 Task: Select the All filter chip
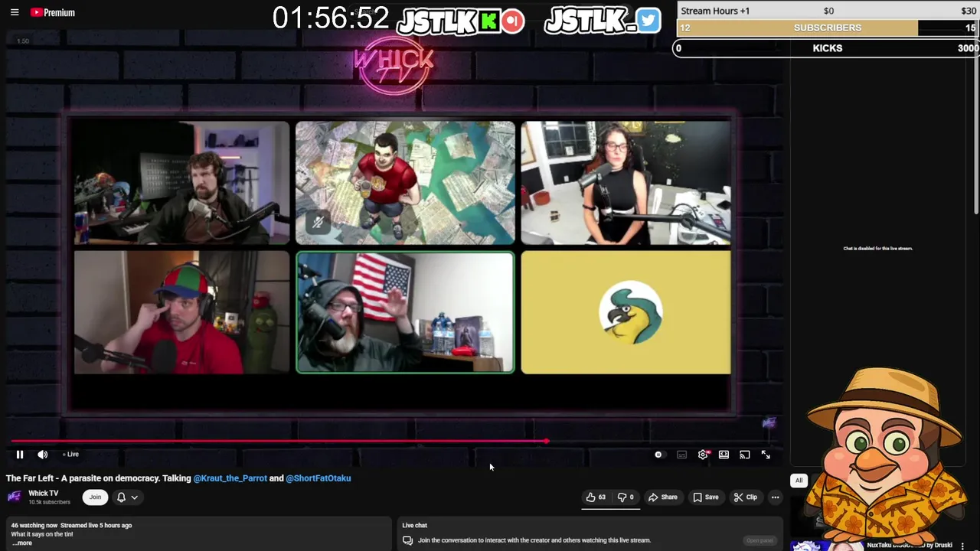pos(799,481)
